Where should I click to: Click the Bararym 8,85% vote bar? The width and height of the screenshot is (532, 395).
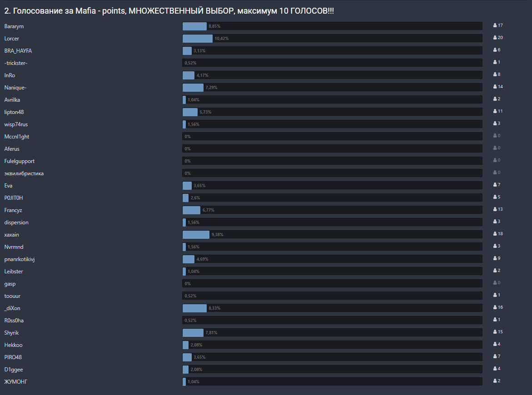(x=332, y=26)
